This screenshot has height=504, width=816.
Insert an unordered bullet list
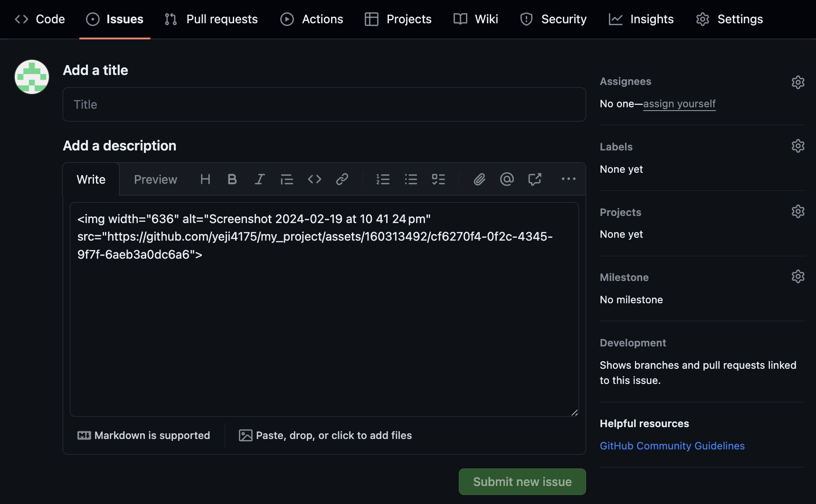411,179
